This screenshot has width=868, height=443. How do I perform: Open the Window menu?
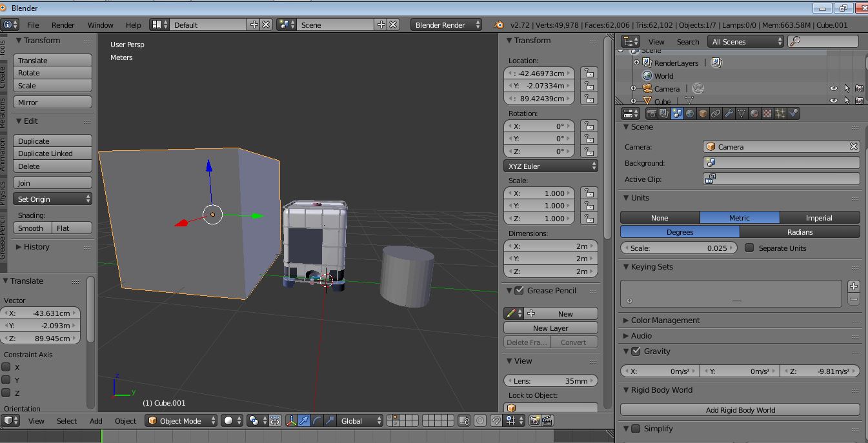100,25
